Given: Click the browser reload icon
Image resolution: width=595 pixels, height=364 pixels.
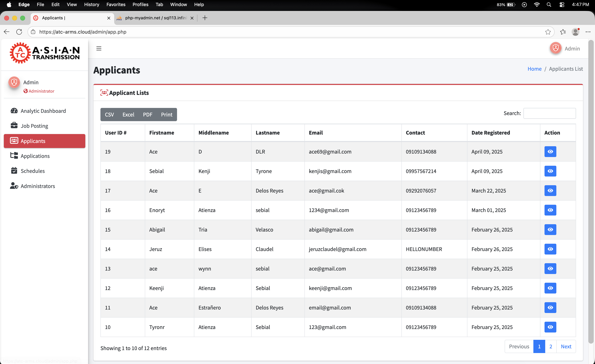Looking at the screenshot, I should click(x=19, y=32).
